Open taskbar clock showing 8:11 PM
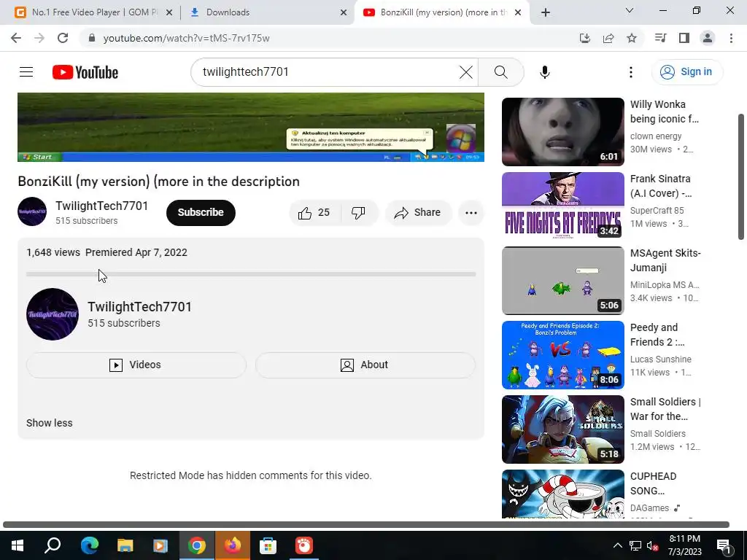Viewport: 747px width, 560px height. pyautogui.click(x=684, y=545)
